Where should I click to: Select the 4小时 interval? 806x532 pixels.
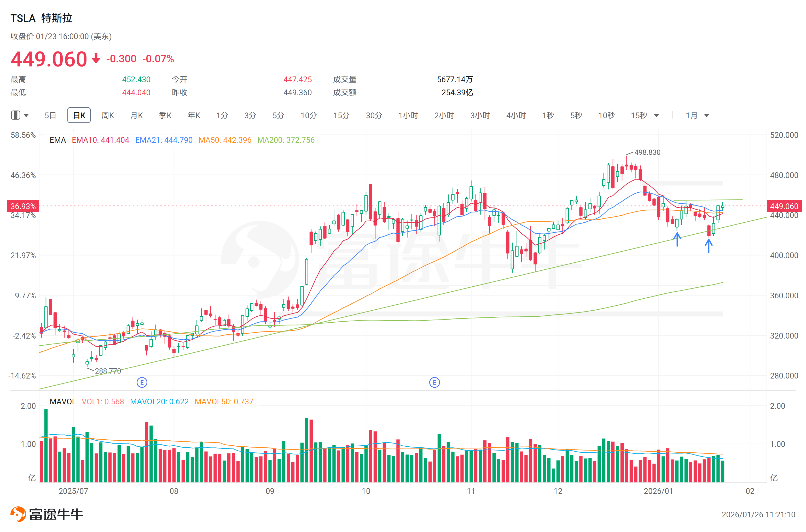pyautogui.click(x=516, y=115)
